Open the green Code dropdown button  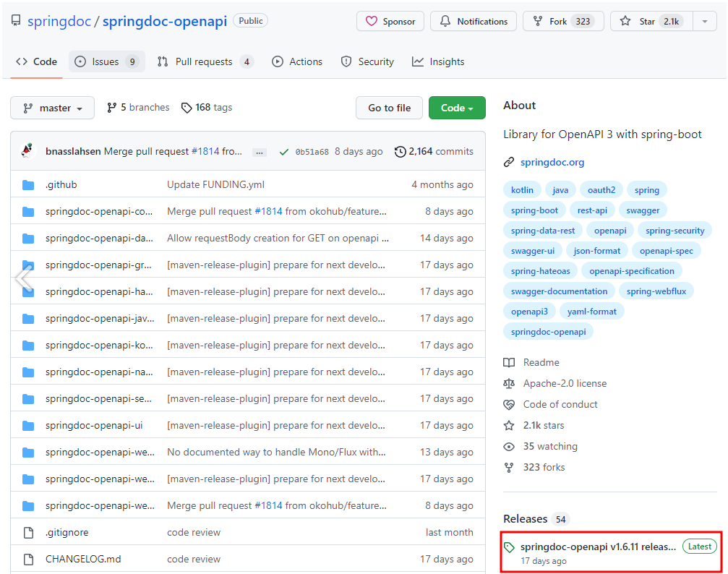(457, 108)
